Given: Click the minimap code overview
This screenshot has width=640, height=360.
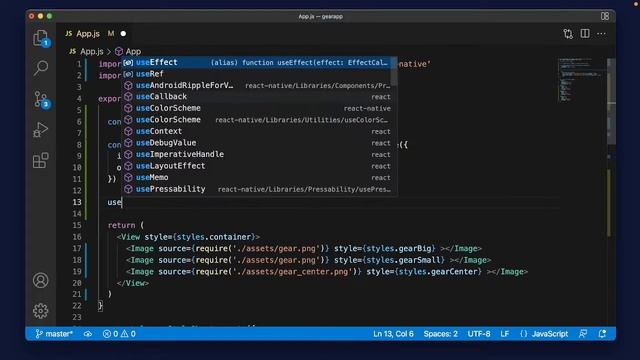Looking at the screenshot, I should tap(581, 80).
